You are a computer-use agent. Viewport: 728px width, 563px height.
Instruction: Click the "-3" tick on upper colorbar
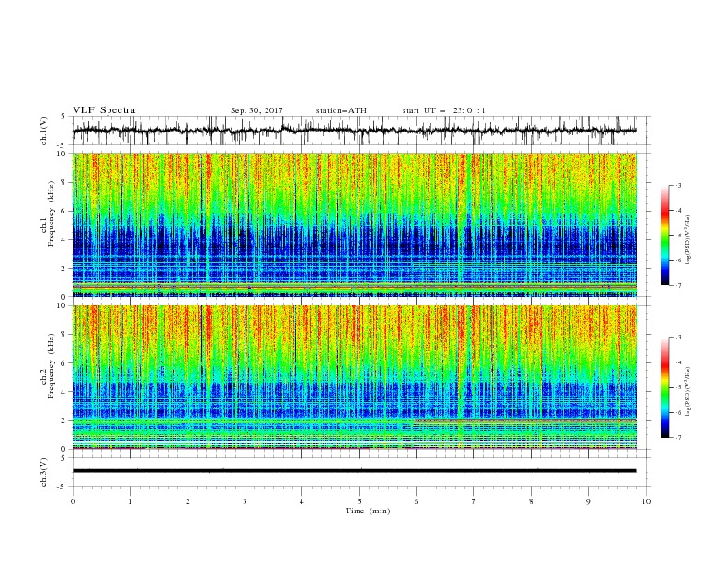coord(677,185)
